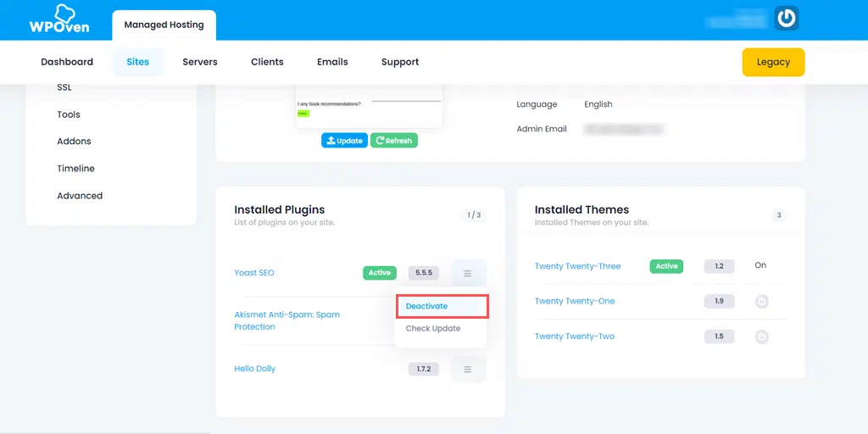Image resolution: width=868 pixels, height=434 pixels.
Task: Click Yoast SEO Active badge
Action: point(380,273)
